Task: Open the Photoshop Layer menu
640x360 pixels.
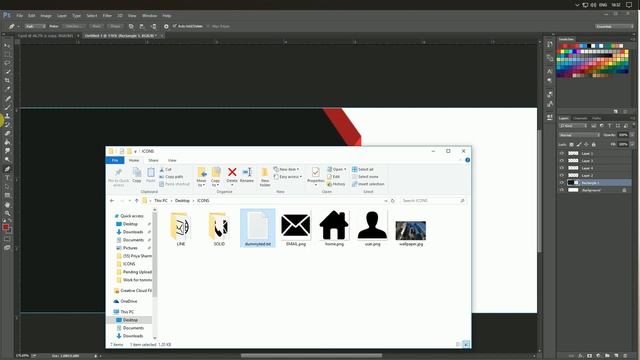Action: (x=62, y=16)
